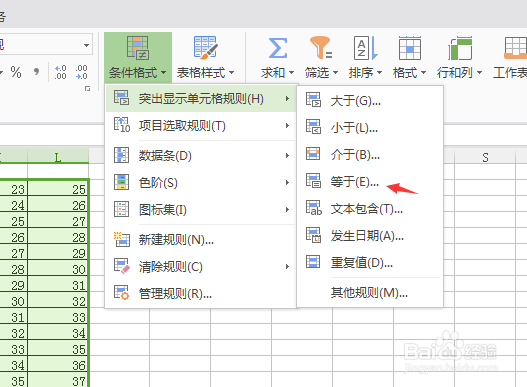The image size is (527, 387).
Task: Apply the thousands comma separator style
Action: tap(36, 72)
